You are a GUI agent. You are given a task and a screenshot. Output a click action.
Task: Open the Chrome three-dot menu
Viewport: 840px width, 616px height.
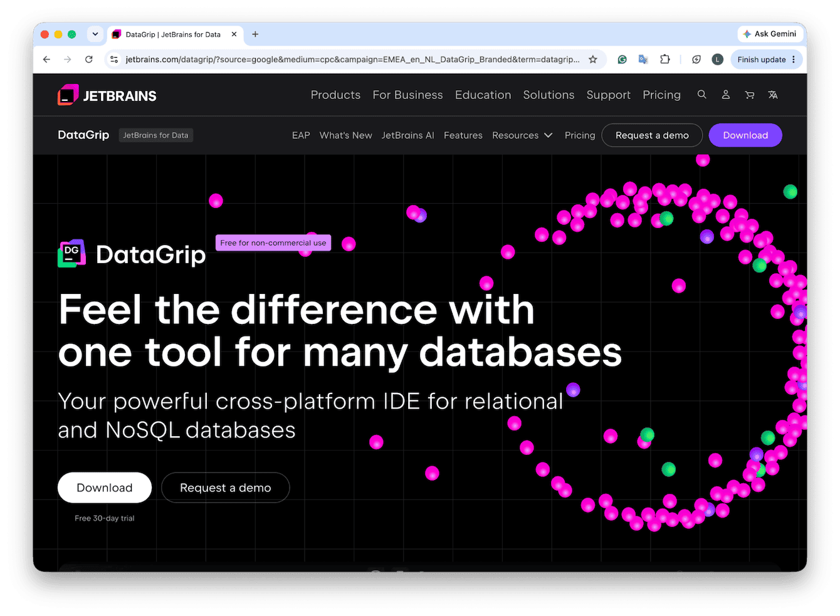794,60
